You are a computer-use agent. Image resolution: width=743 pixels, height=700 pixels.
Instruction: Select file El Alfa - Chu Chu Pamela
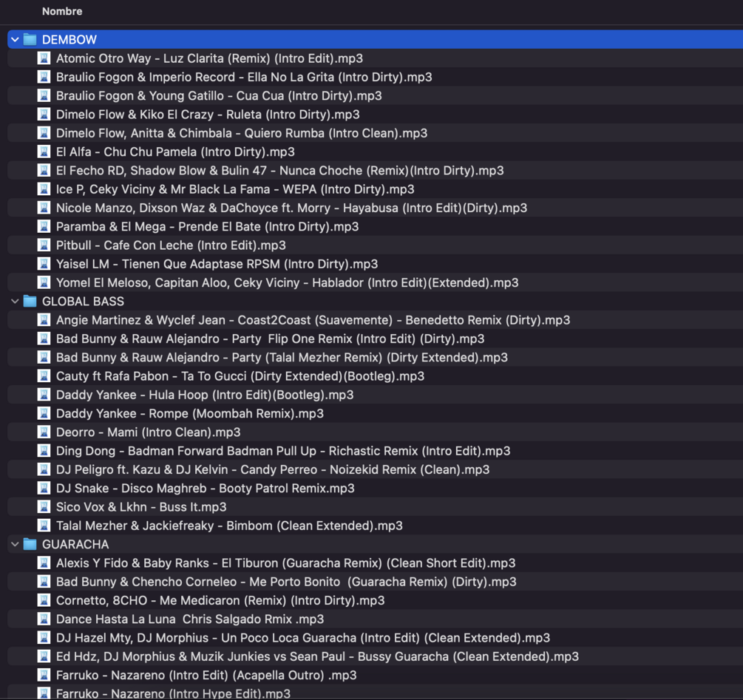175,152
